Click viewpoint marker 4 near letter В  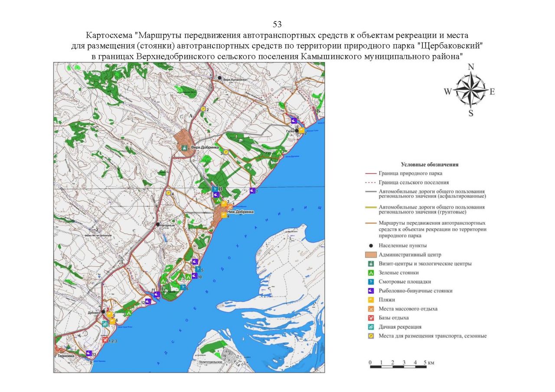pos(215,189)
